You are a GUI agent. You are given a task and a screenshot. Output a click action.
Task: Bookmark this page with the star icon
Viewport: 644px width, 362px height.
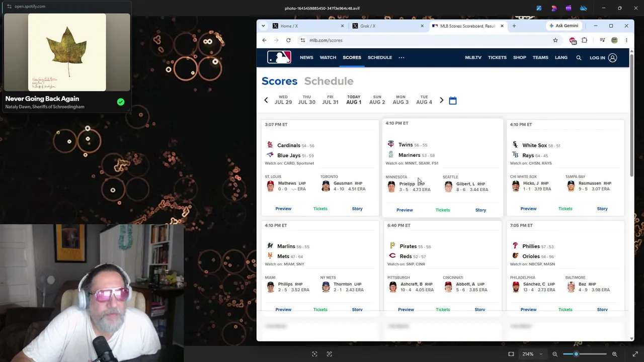tap(555, 40)
